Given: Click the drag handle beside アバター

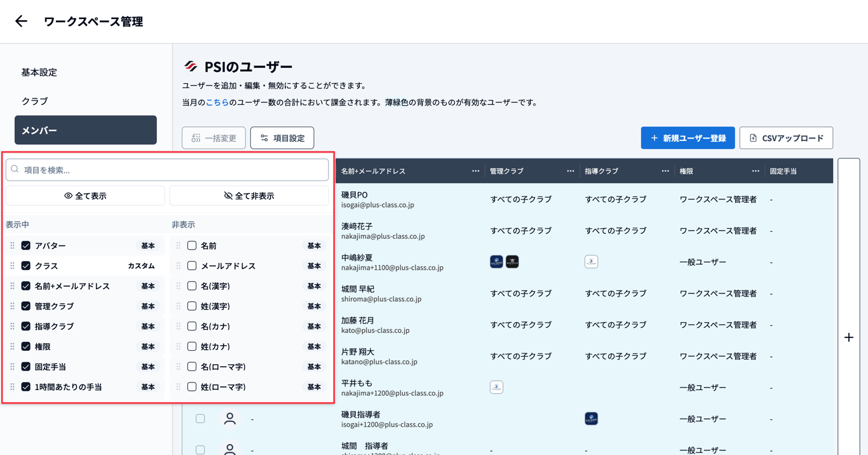Looking at the screenshot, I should 12,246.
